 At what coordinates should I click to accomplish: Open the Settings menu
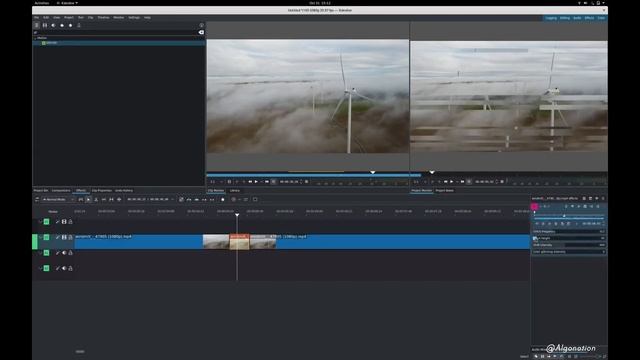coord(134,18)
